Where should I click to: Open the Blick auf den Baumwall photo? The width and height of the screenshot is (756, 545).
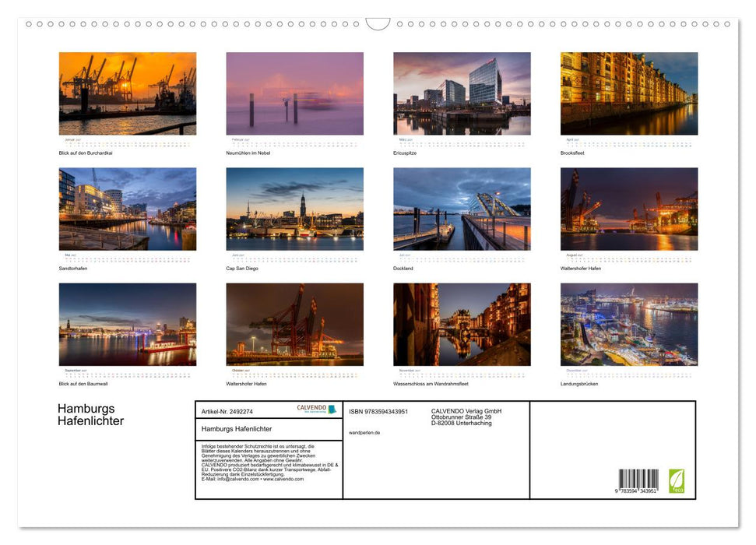[128, 324]
